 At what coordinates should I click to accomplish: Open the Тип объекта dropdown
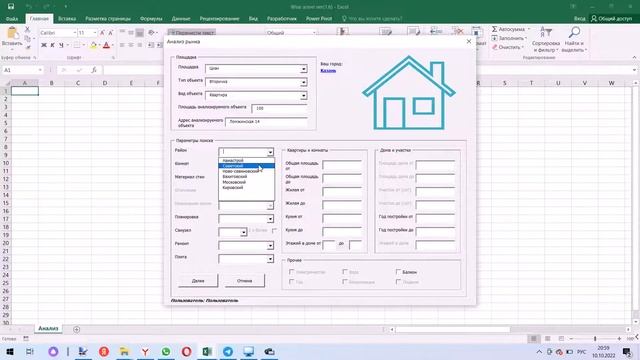pyautogui.click(x=303, y=82)
